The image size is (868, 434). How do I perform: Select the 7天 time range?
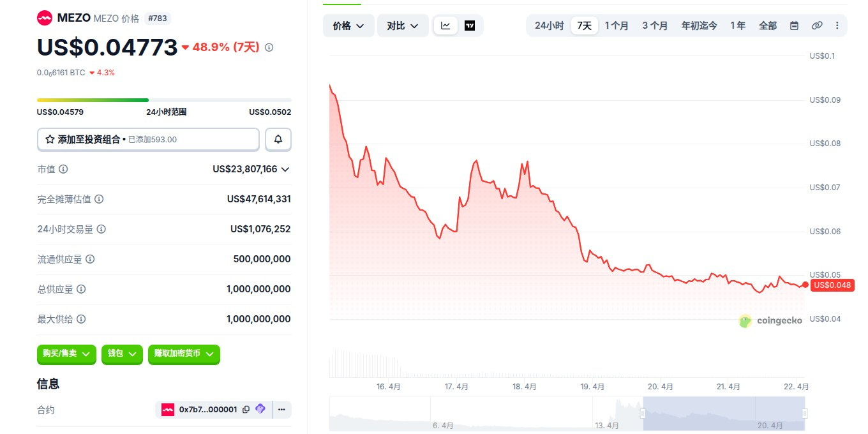(584, 26)
